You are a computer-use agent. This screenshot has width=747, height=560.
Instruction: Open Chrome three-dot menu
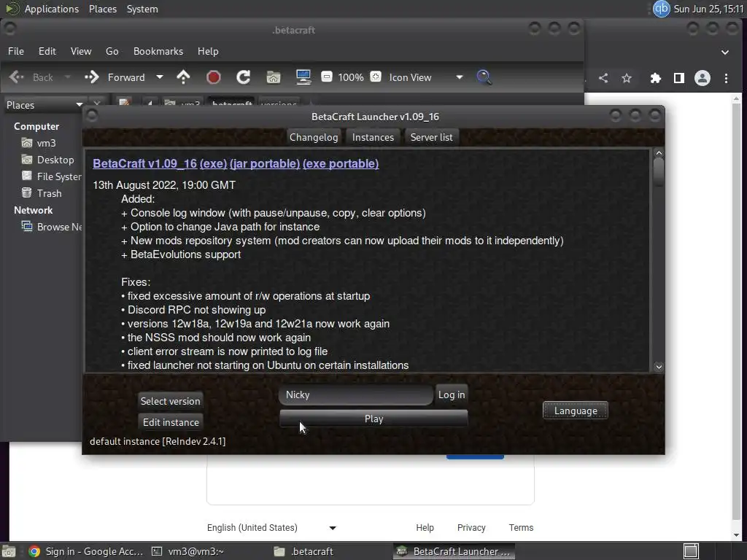[x=726, y=78]
